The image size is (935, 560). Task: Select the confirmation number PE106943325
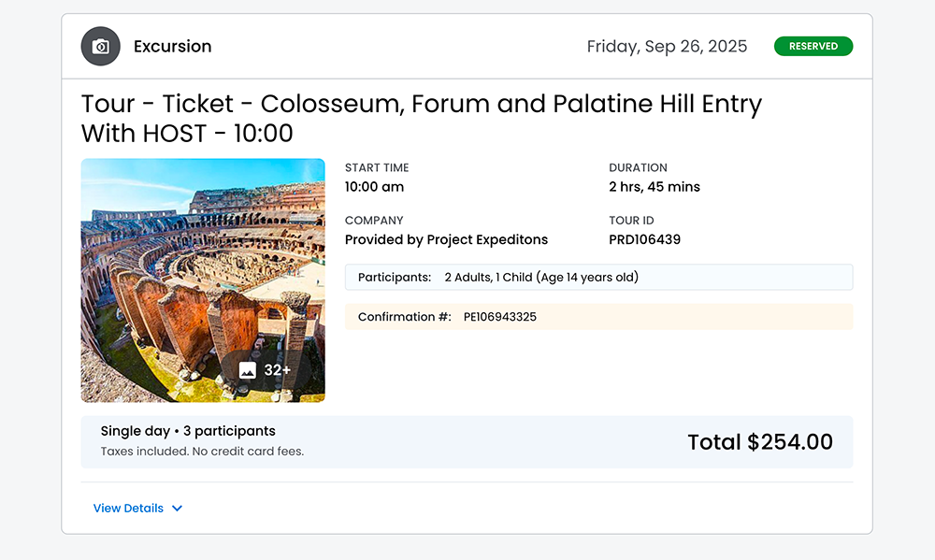pos(500,317)
